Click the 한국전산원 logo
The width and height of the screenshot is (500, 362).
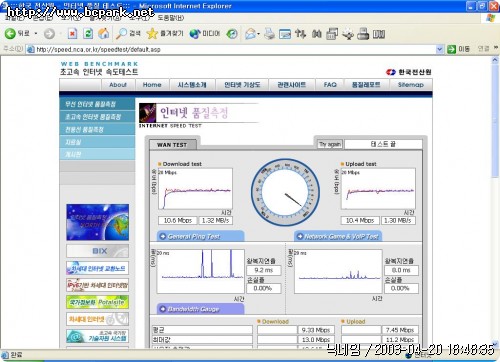point(409,72)
